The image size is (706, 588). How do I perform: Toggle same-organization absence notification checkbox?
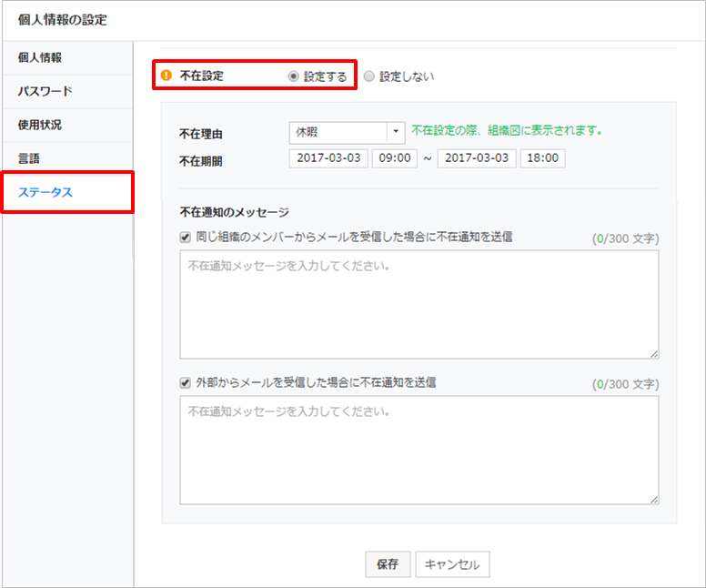[x=186, y=237]
